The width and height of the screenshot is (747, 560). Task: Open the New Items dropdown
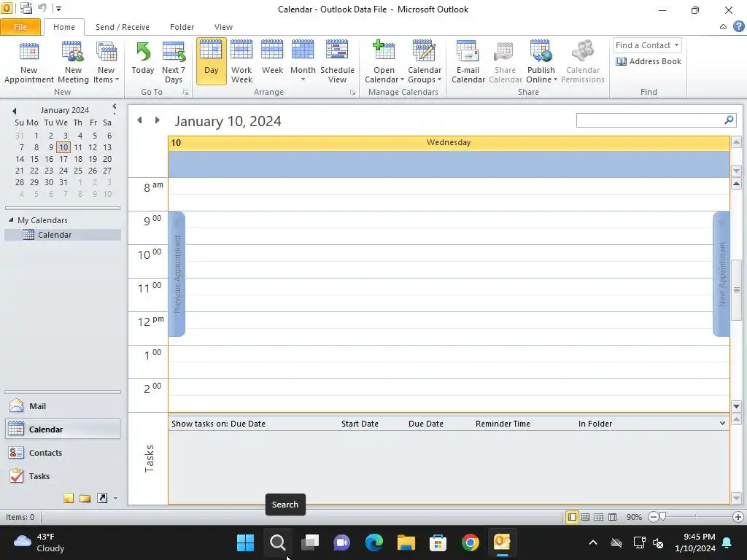[x=106, y=63]
